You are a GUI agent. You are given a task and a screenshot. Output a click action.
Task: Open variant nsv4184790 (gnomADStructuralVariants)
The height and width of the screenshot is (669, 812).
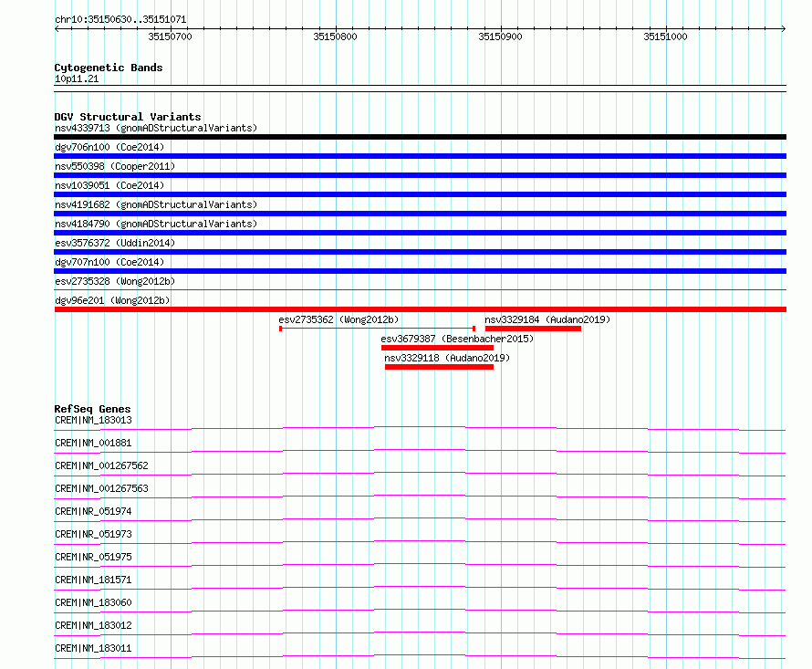tap(156, 224)
